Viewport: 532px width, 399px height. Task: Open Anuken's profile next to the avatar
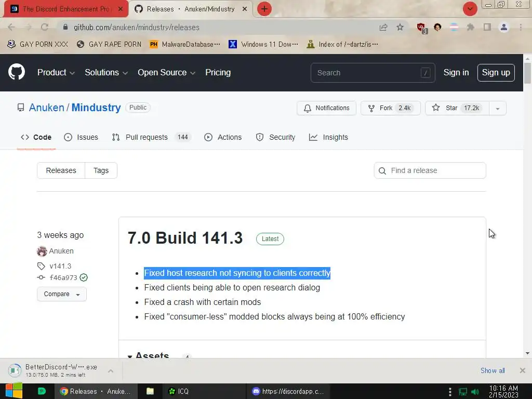(61, 251)
